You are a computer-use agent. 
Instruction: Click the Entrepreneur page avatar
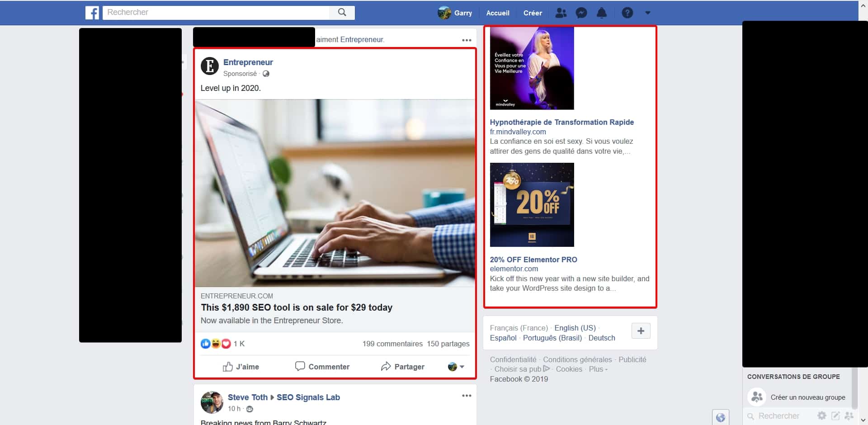(x=210, y=66)
